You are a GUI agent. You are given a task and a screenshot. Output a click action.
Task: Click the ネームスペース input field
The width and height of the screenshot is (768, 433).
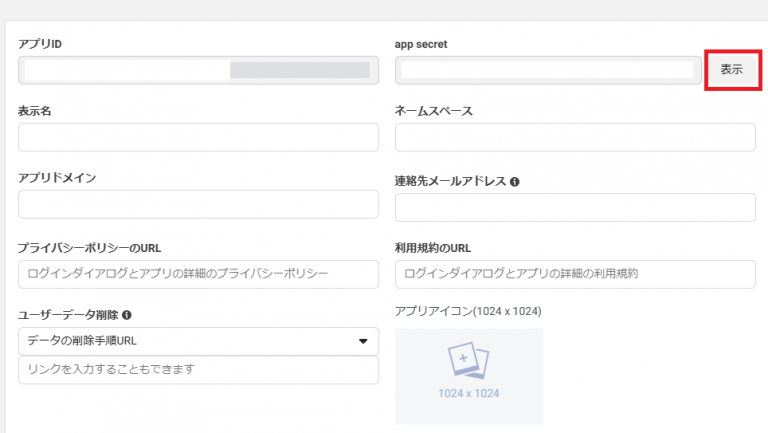[575, 137]
